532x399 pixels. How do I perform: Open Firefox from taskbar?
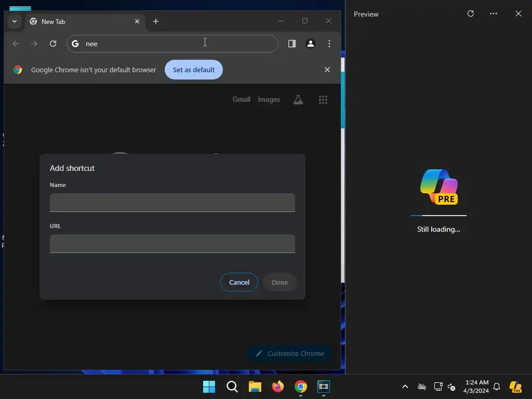(x=278, y=387)
